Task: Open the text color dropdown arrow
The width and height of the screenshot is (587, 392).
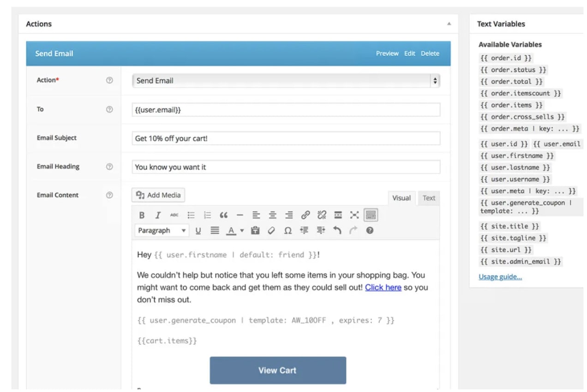Action: pyautogui.click(x=242, y=231)
